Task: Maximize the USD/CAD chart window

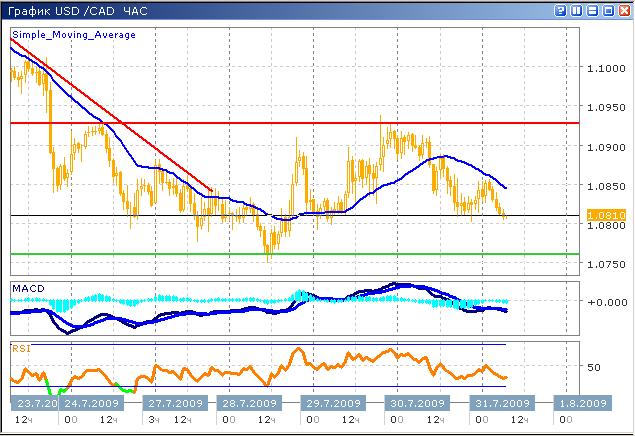Action: pyautogui.click(x=607, y=11)
